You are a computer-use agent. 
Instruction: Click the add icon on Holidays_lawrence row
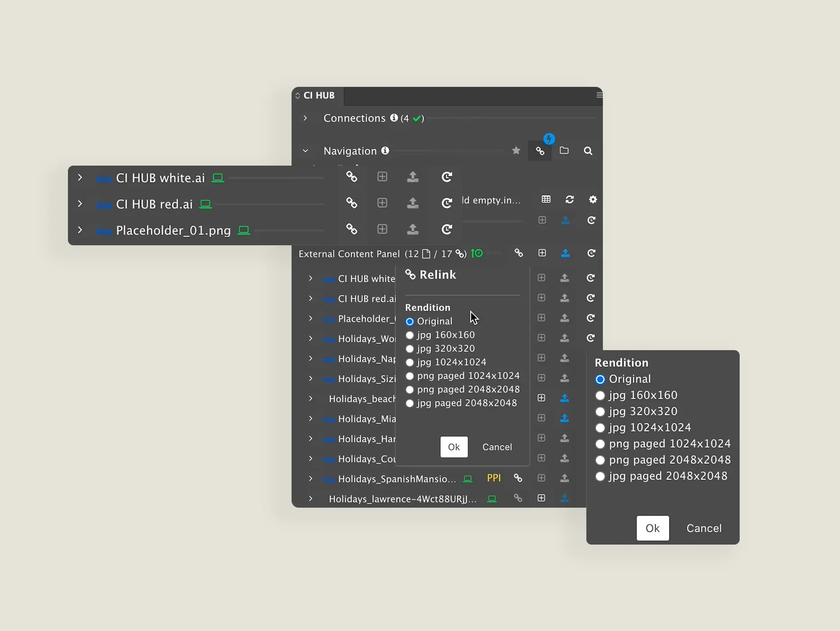click(x=541, y=498)
